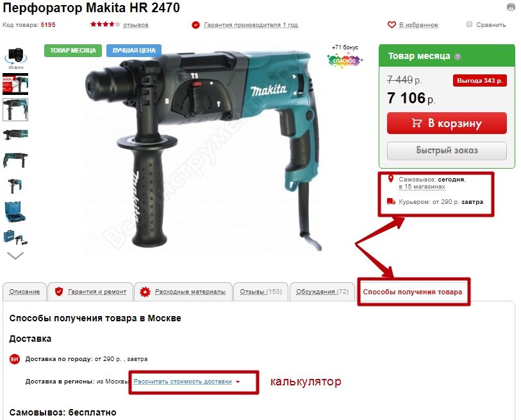
Task: Click the help question mark near Товар месяца
Action: point(458,56)
